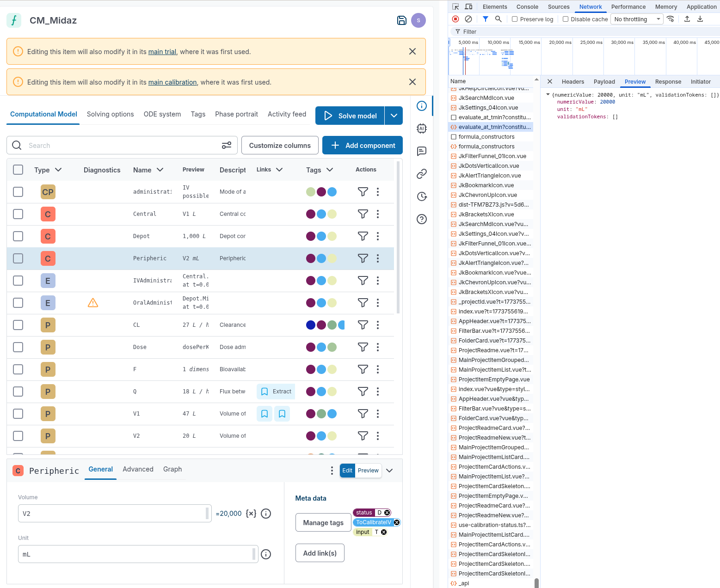Open the AI assistant chip icon in sidebar
This screenshot has width=720, height=588.
click(421, 129)
